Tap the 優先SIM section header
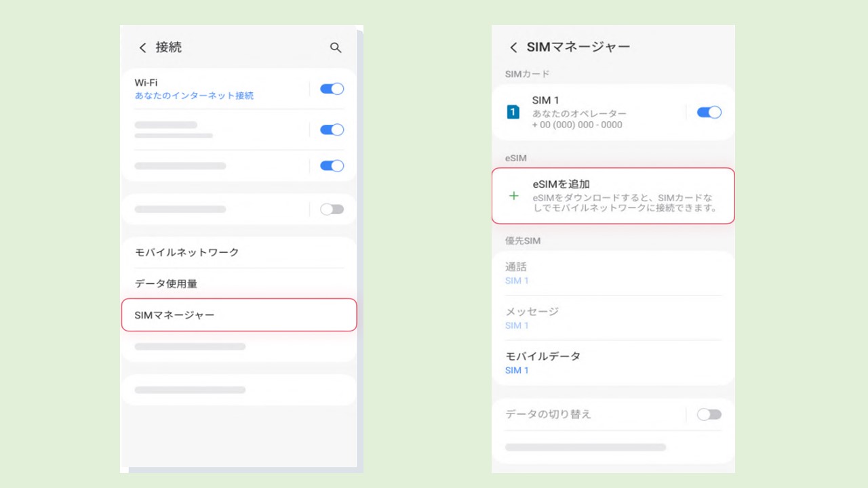The image size is (868, 488). point(523,241)
